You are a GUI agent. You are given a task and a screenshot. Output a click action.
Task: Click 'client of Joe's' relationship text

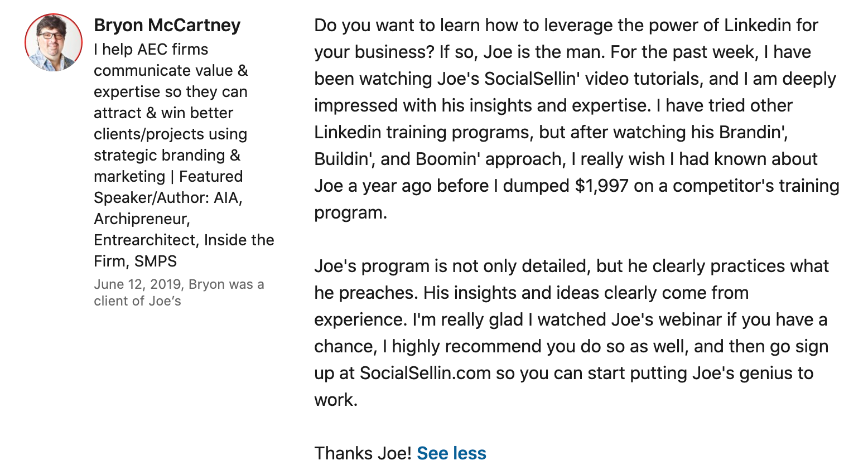(137, 301)
